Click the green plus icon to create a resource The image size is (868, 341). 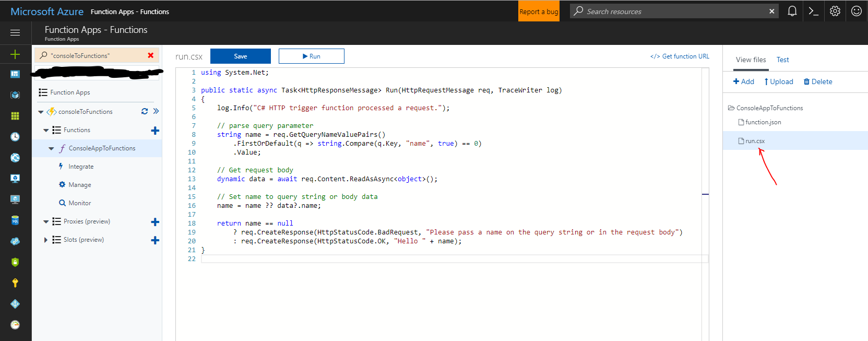(15, 54)
